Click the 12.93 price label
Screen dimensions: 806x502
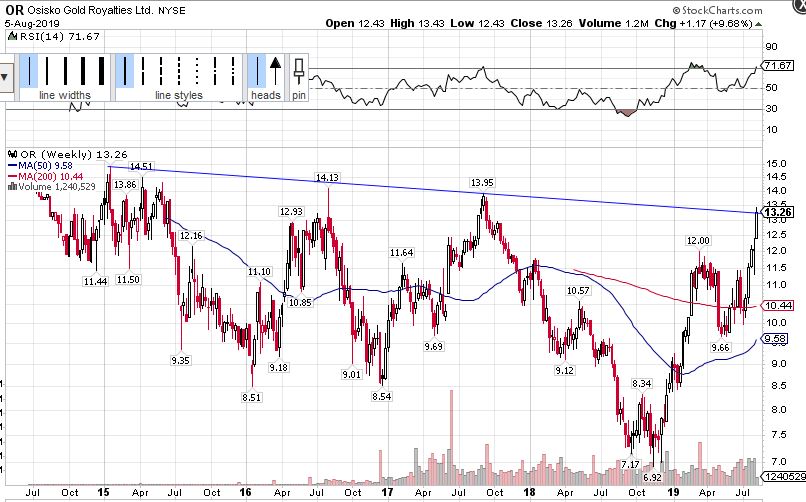(291, 212)
